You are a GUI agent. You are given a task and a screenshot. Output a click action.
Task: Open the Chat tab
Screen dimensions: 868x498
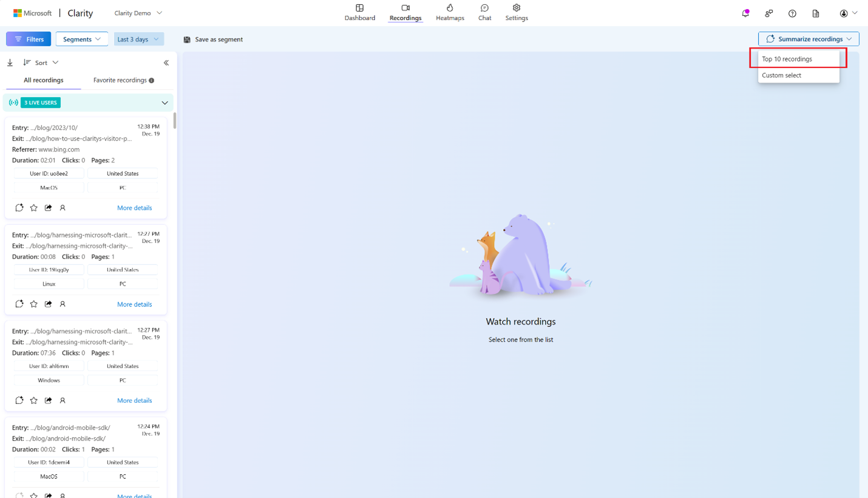pos(484,13)
